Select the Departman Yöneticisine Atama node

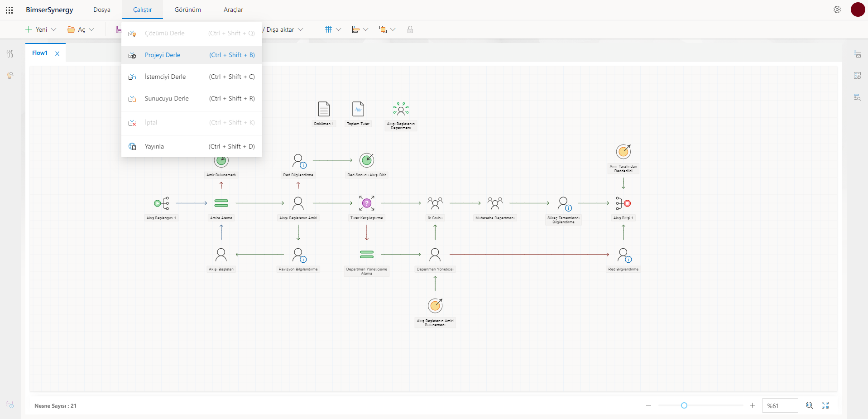pos(367,255)
